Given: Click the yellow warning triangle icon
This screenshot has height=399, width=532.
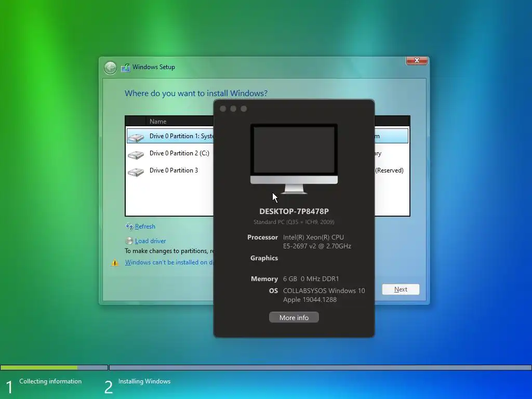Looking at the screenshot, I should 115,262.
